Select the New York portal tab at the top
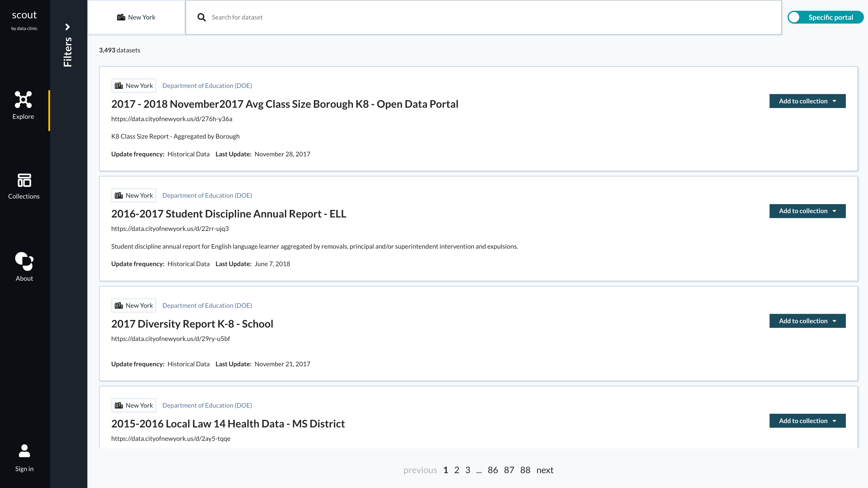This screenshot has height=488, width=868. (x=136, y=17)
